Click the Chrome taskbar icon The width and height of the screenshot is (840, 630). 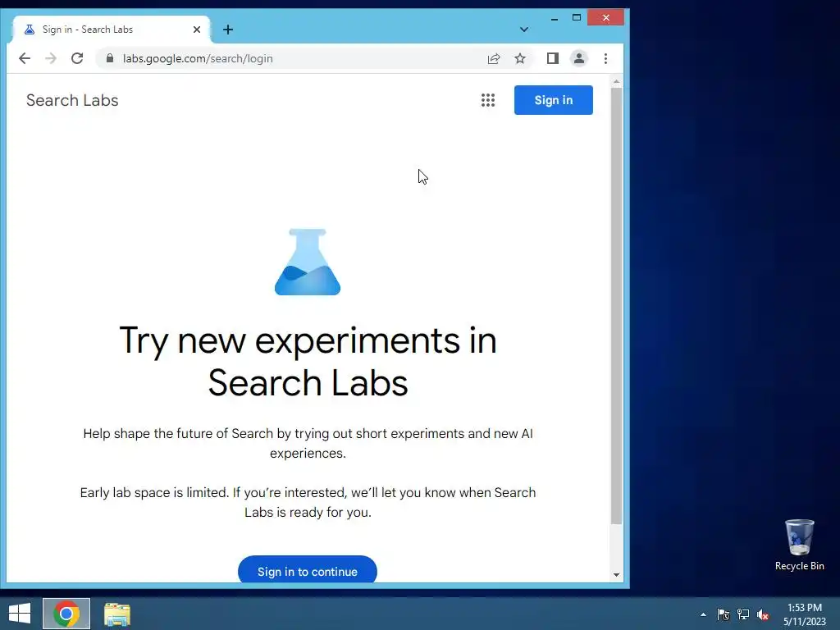point(66,614)
